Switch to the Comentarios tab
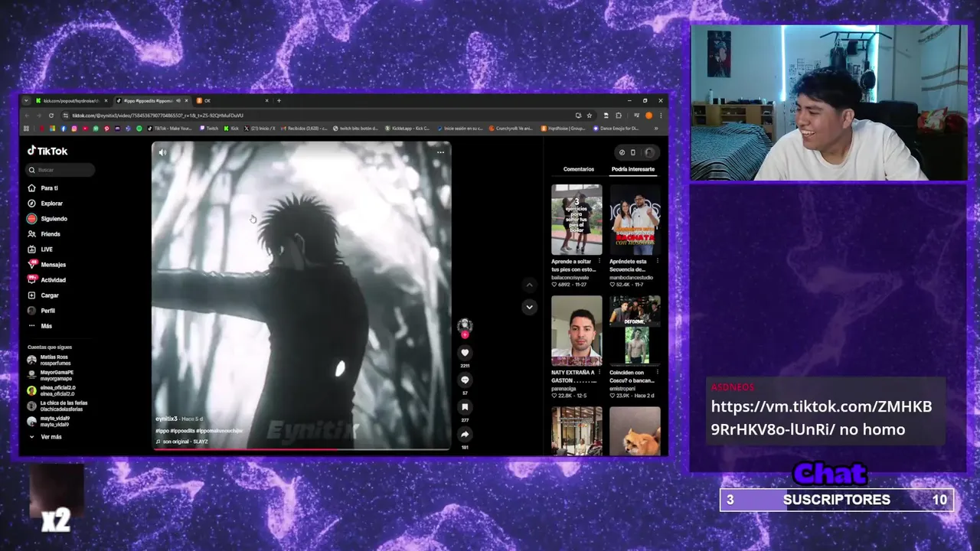This screenshot has height=551, width=980. coord(579,169)
